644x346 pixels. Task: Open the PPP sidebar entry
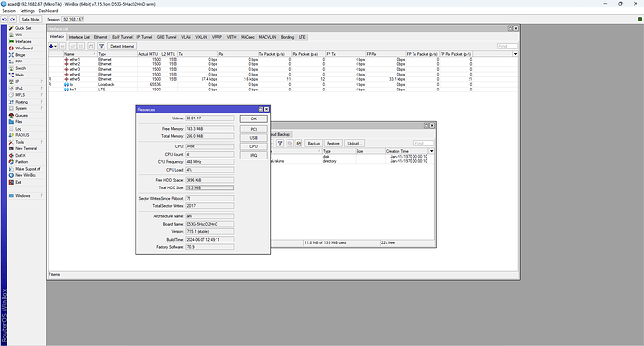19,62
